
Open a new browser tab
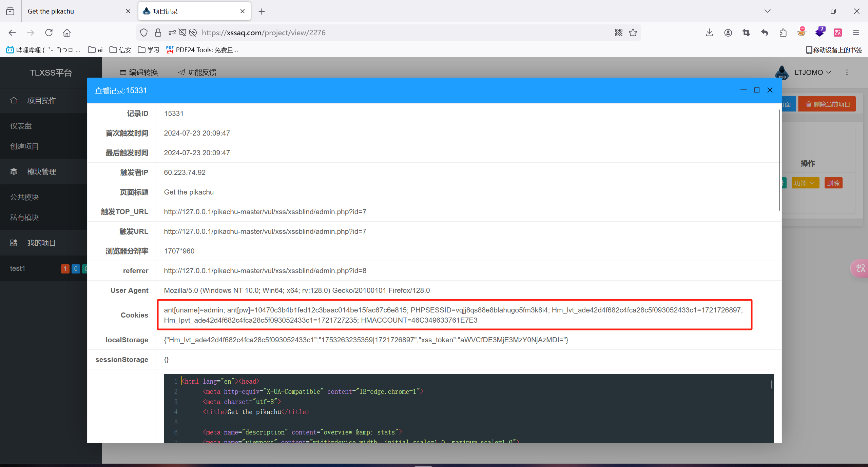tap(262, 12)
